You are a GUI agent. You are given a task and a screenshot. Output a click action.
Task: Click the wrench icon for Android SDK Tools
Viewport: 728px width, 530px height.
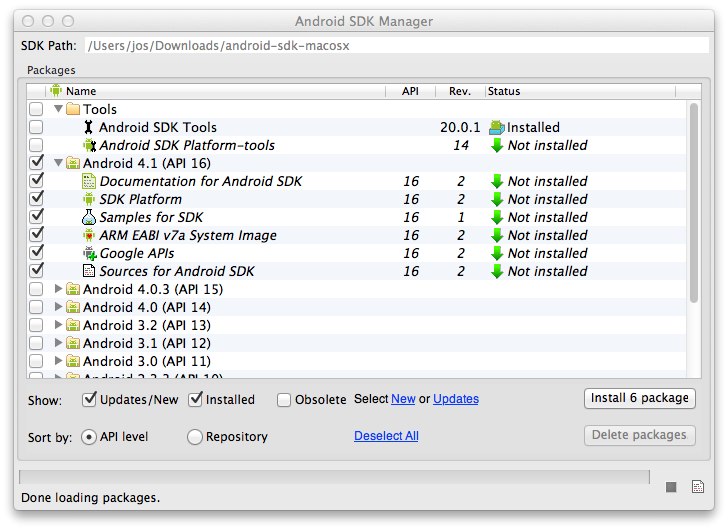tap(88, 127)
